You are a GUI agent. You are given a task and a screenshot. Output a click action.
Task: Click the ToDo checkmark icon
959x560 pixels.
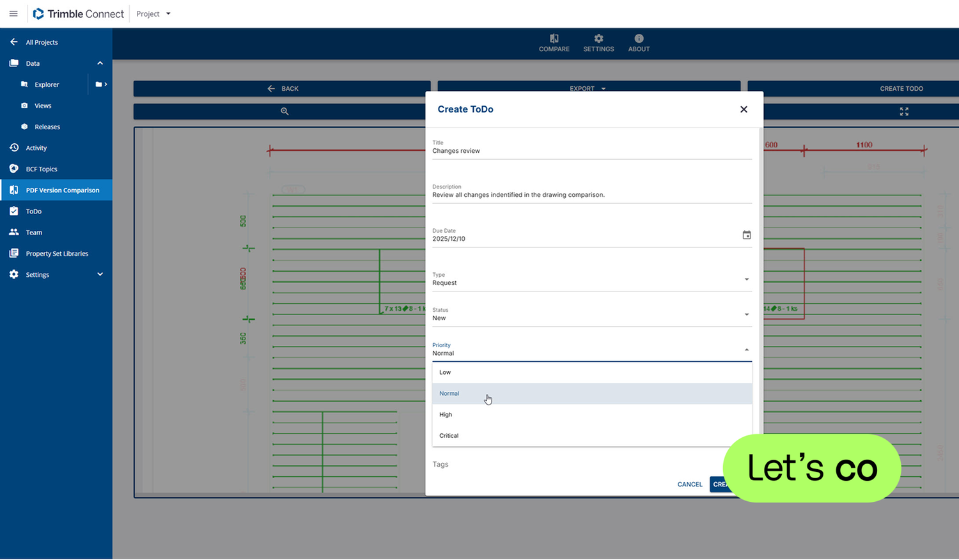point(14,211)
